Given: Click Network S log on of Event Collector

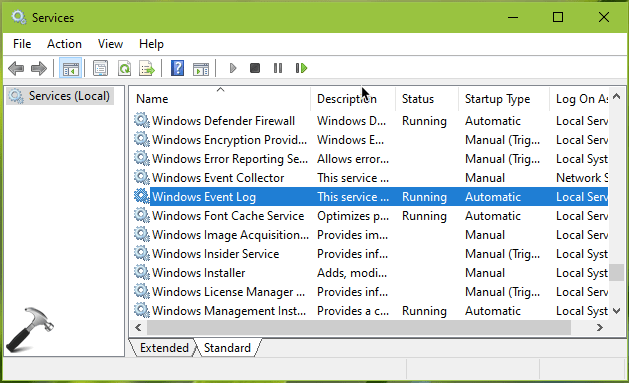Looking at the screenshot, I should 582,178.
